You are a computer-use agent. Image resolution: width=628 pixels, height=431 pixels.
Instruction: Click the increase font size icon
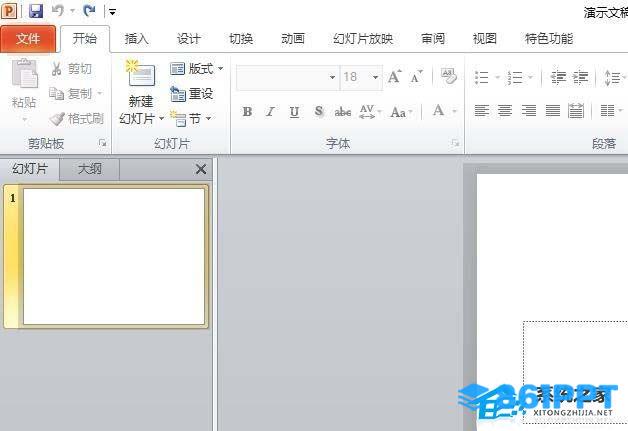click(395, 76)
